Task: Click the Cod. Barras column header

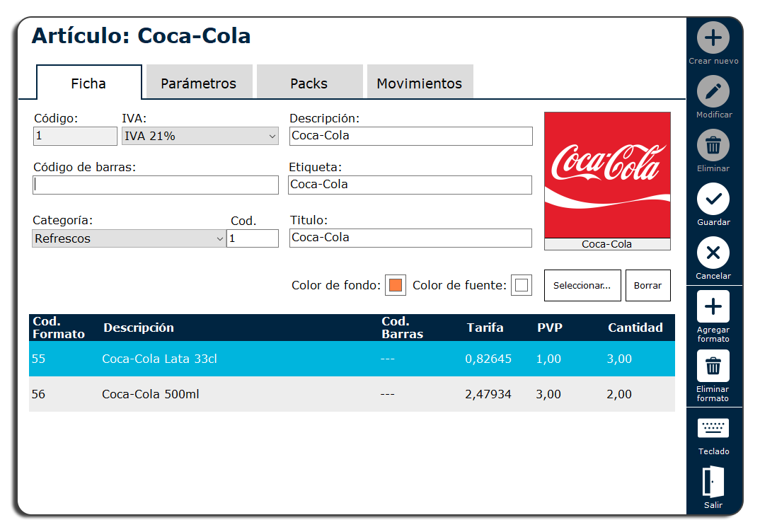Action: (403, 328)
